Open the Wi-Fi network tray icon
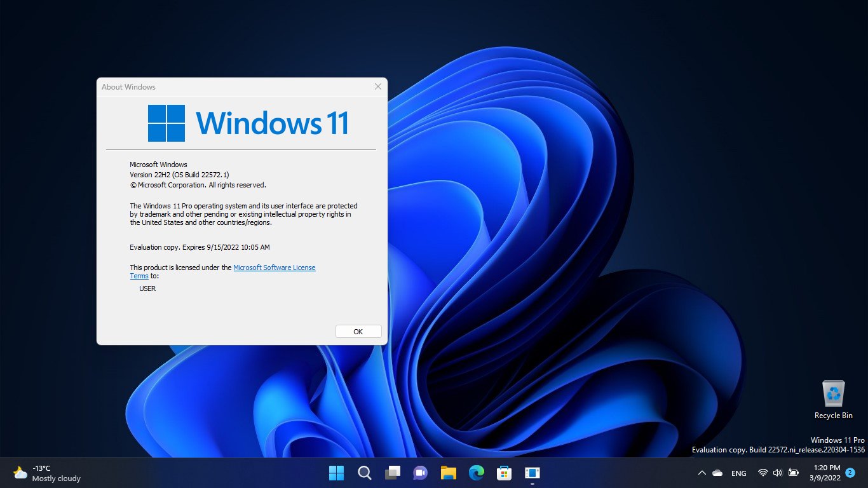Screen dimensions: 868x488 coord(763,473)
